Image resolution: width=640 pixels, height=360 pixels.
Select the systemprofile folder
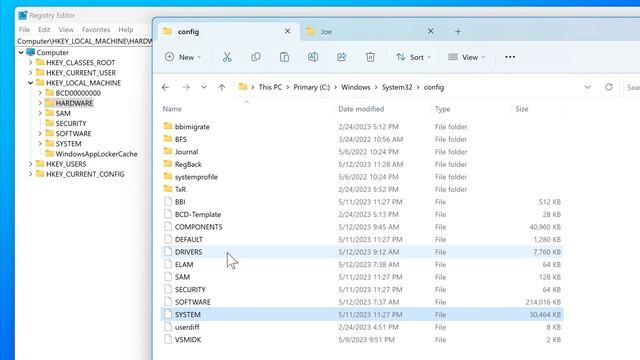(362, 177)
